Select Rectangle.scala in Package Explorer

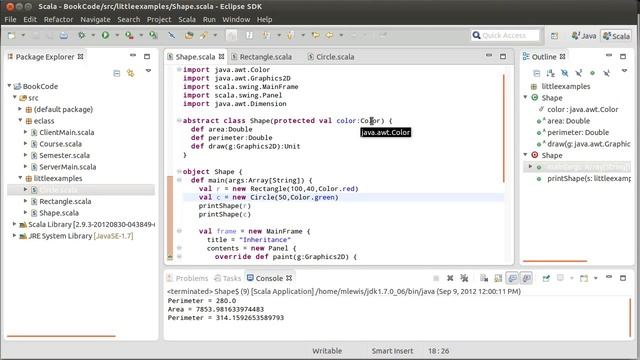(65, 201)
